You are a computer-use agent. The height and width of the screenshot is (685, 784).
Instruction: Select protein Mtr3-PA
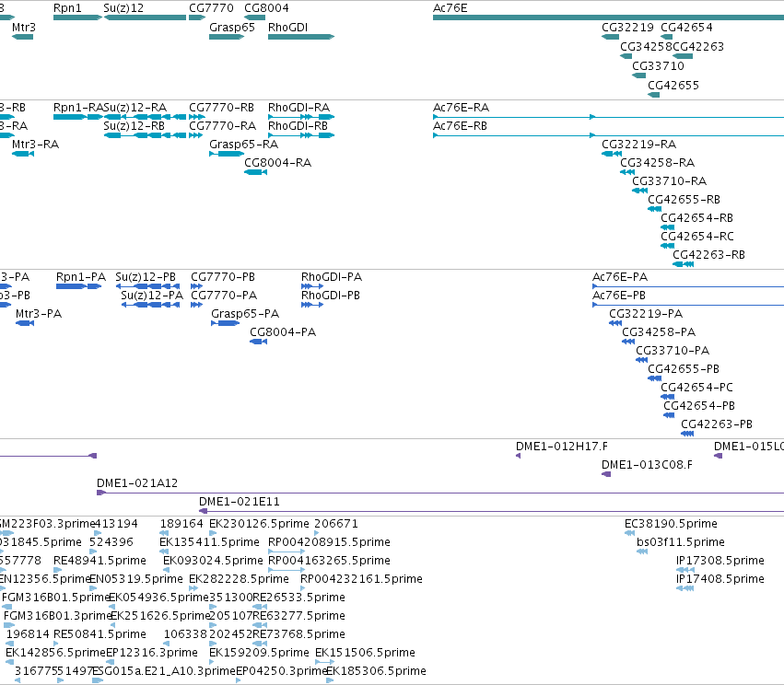(39, 314)
